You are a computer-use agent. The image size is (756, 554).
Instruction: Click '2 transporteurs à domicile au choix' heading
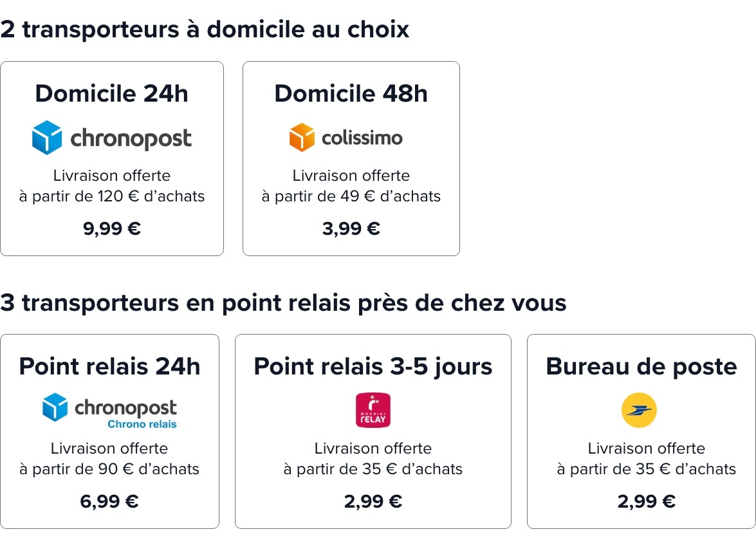205,30
